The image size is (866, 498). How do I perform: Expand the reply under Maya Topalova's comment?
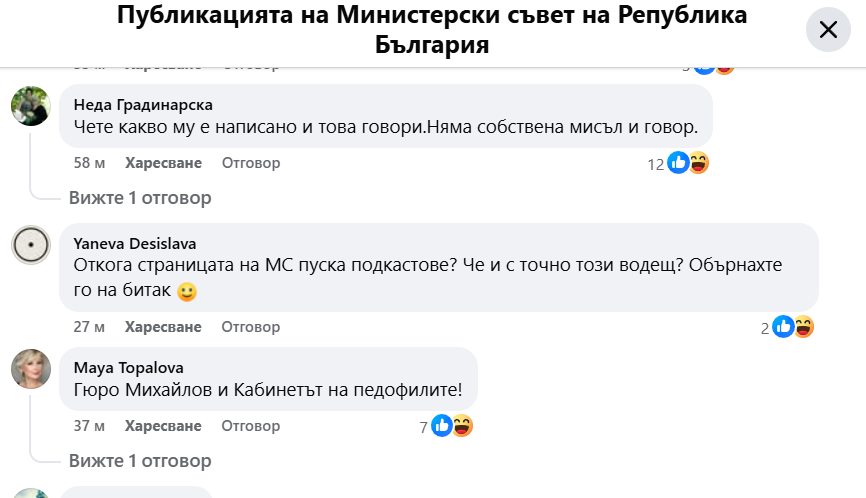coord(140,461)
